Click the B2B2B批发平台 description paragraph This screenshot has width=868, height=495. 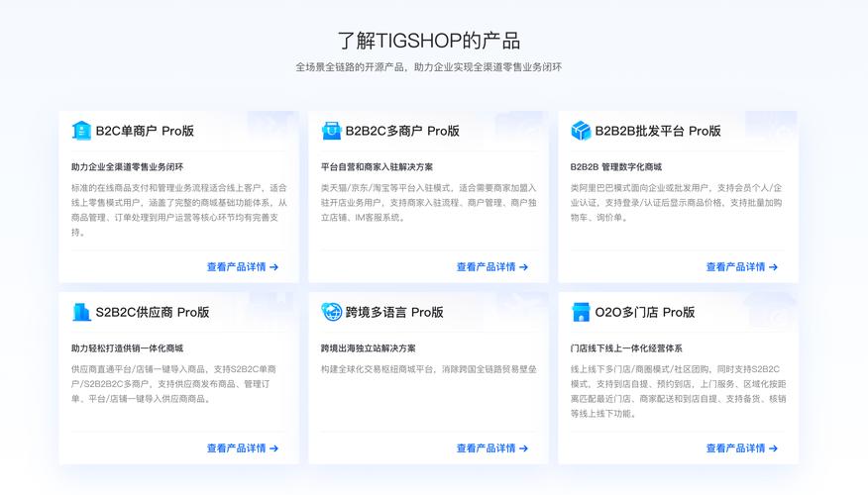[x=677, y=203]
